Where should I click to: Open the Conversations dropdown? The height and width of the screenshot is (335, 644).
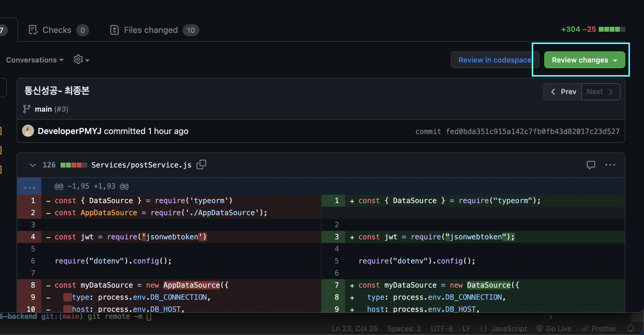coord(35,60)
